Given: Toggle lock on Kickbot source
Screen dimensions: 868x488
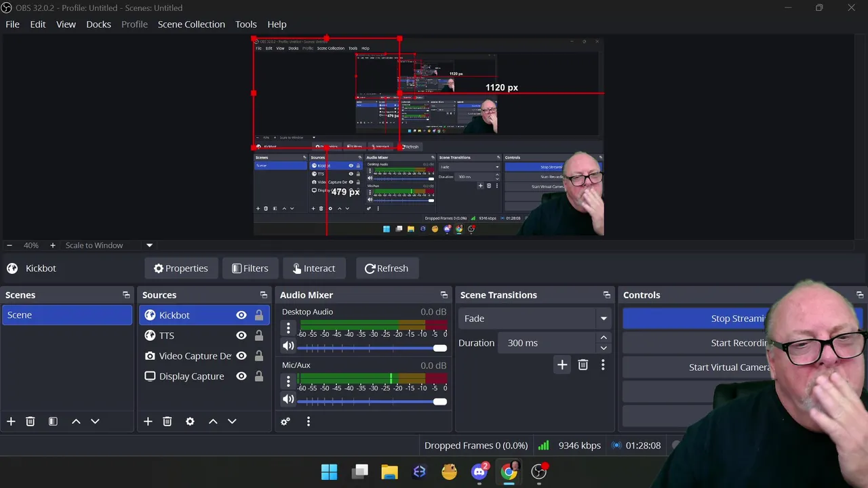Looking at the screenshot, I should [259, 315].
